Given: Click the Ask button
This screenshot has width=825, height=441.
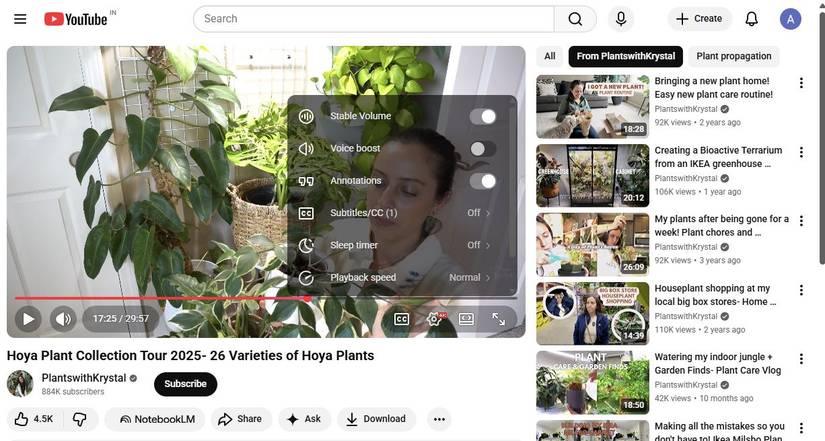Looking at the screenshot, I should 304,419.
